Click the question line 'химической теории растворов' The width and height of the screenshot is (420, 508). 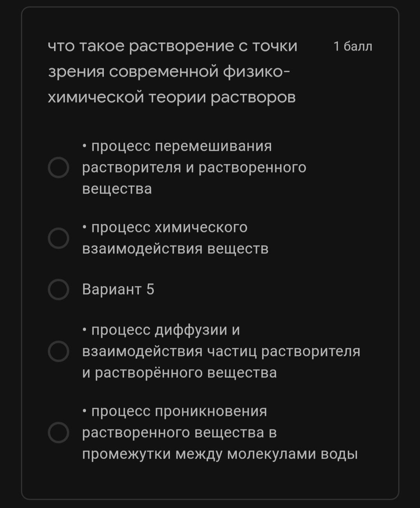(x=172, y=97)
